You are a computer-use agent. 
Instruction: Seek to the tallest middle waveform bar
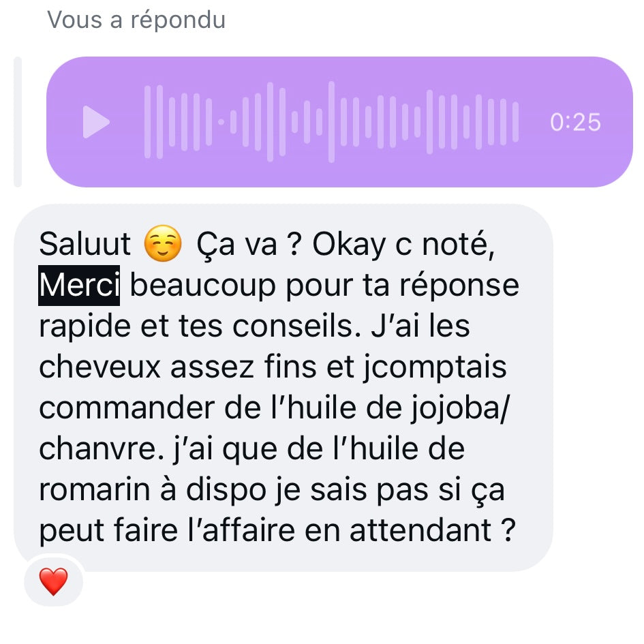331,122
